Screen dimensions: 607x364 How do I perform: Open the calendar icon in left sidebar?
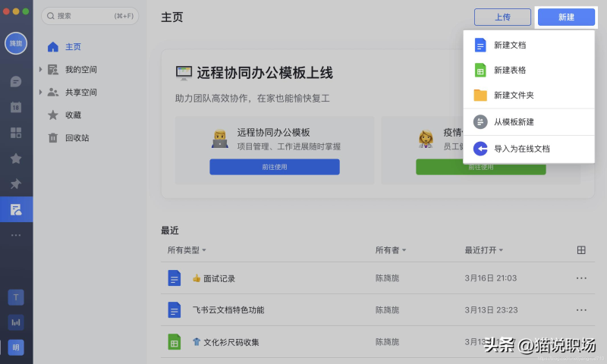pos(16,107)
